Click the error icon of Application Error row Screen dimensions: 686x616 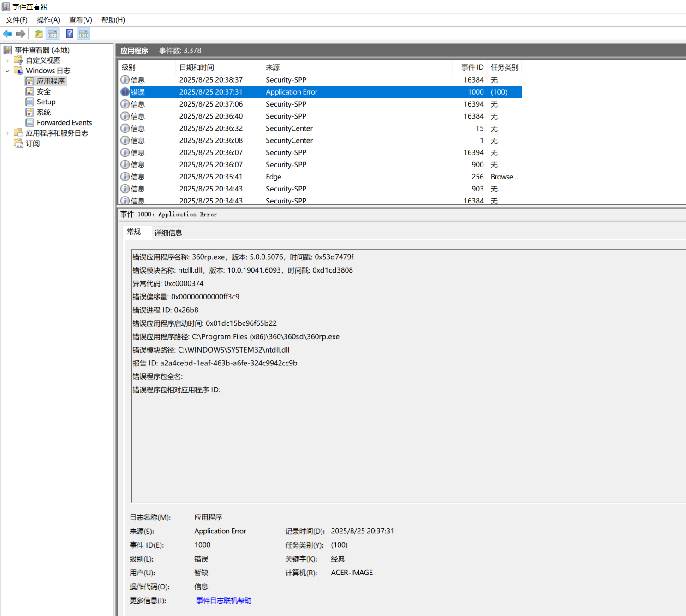(x=125, y=92)
